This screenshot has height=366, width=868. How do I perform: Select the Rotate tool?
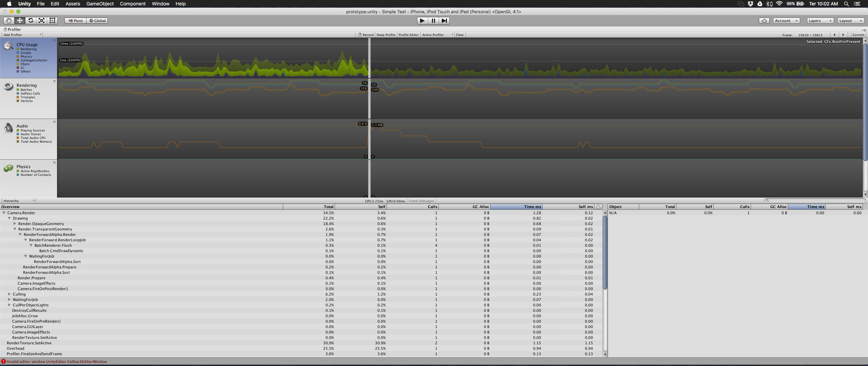(31, 21)
